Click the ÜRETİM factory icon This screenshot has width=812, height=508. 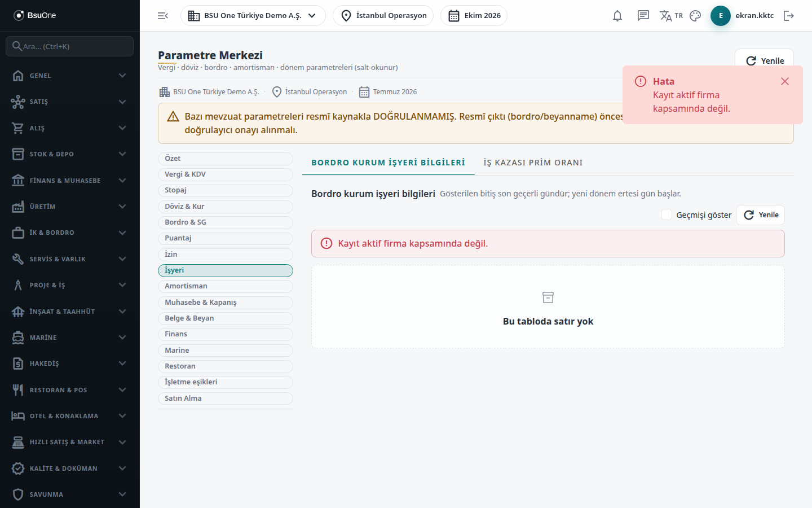coord(18,207)
